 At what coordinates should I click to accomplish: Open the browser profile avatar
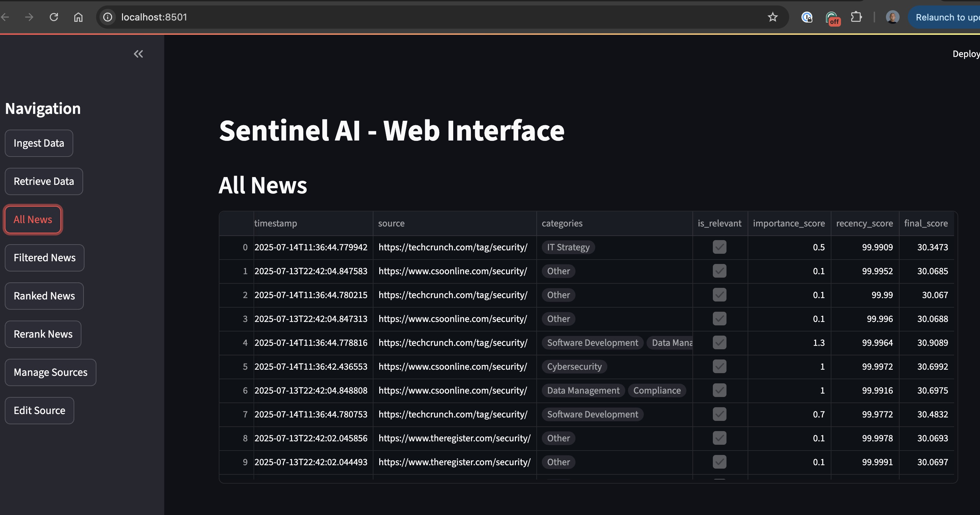[x=892, y=17]
